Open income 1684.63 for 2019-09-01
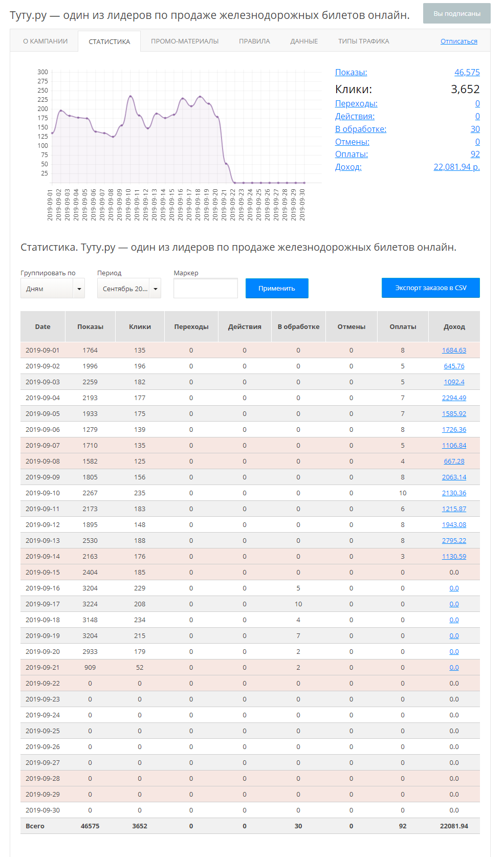This screenshot has height=857, width=504. (454, 350)
